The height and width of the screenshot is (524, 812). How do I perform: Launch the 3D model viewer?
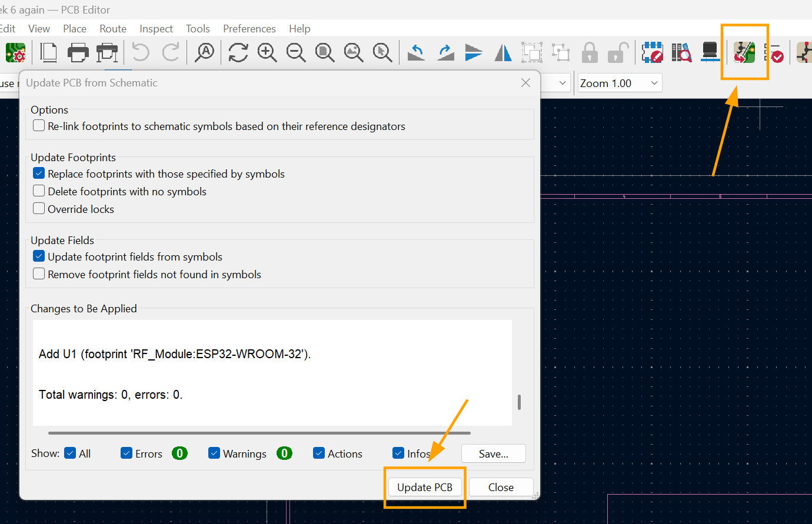pyautogui.click(x=709, y=52)
